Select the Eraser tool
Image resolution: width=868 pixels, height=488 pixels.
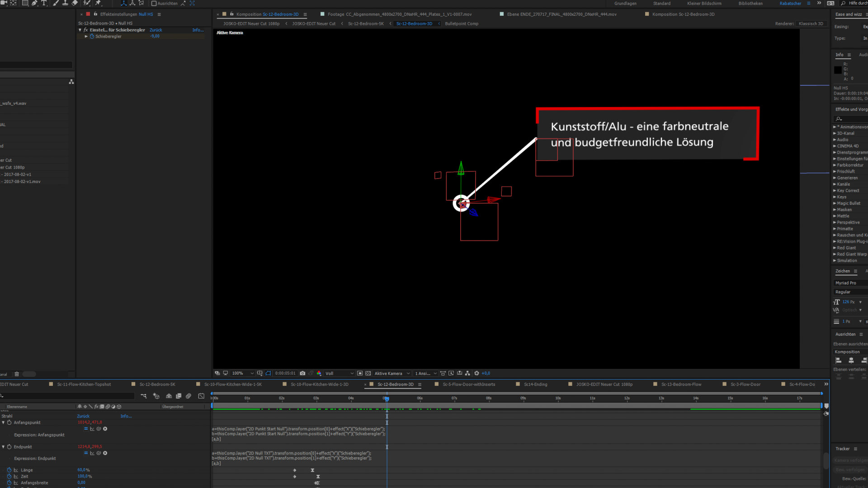pos(75,3)
